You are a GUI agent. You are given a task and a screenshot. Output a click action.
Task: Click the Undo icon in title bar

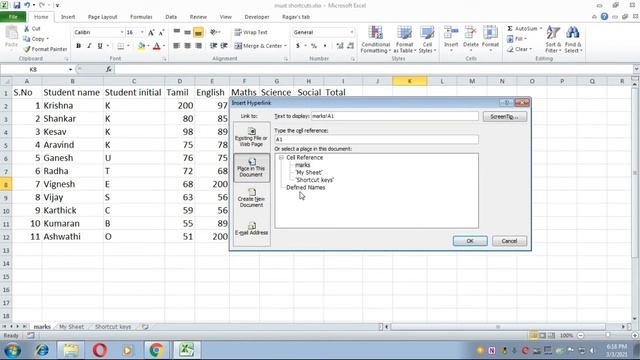[27, 5]
